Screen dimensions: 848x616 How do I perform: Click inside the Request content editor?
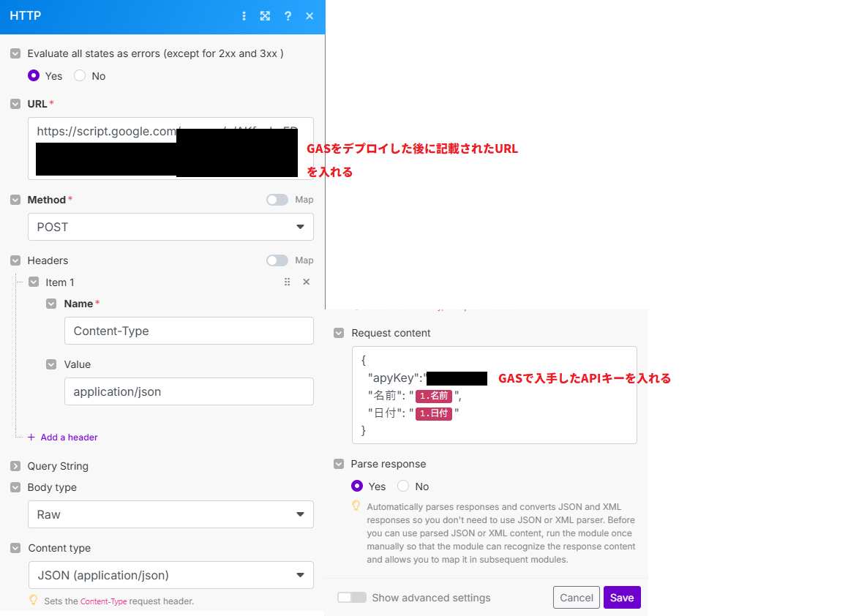[495, 395]
